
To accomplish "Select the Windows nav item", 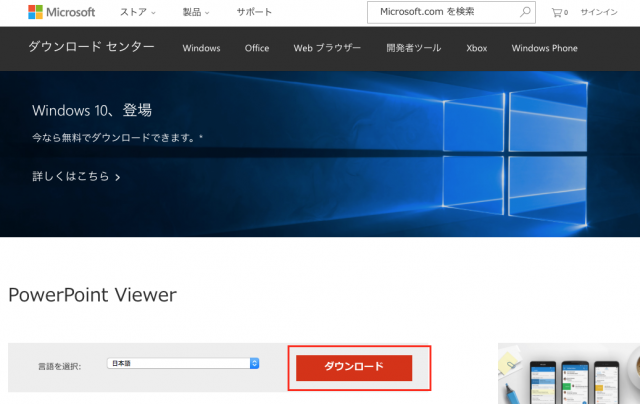I will pos(201,48).
